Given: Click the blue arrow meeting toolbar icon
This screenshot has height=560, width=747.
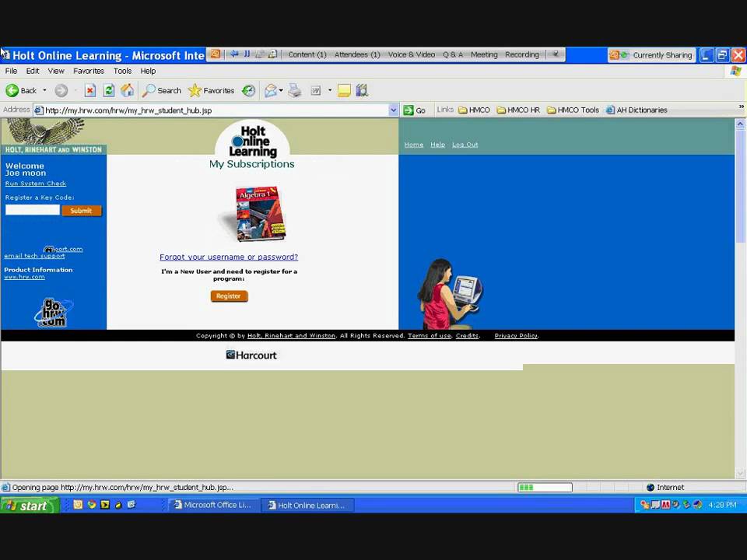Looking at the screenshot, I should click(x=234, y=54).
